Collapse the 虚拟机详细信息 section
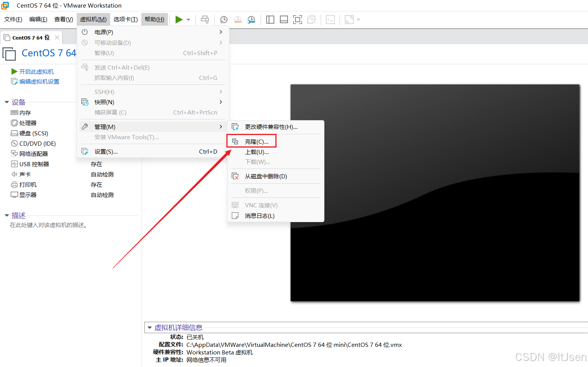 150,327
